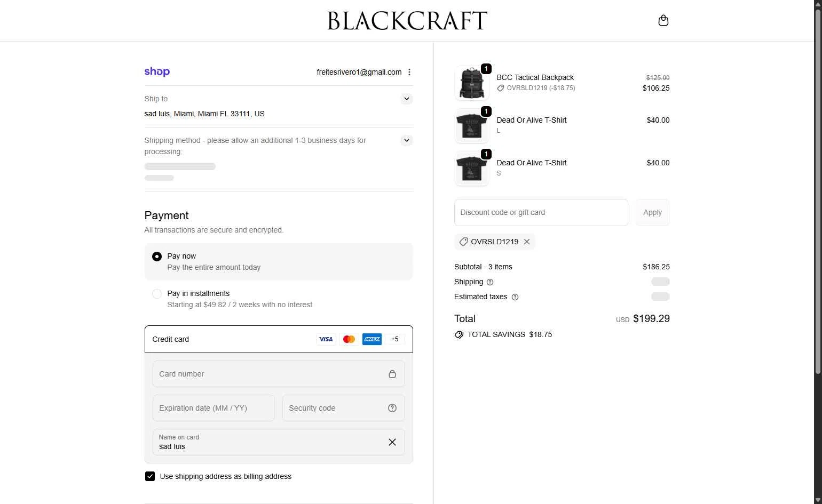Select Pay in installments option
The height and width of the screenshot is (504, 822).
pyautogui.click(x=279, y=299)
